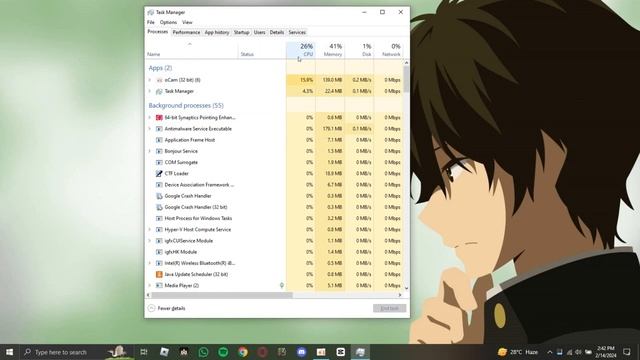Screen dimensions: 640x360
Task: Click the vertical scrollbar thumb in the process list
Action: (x=406, y=79)
